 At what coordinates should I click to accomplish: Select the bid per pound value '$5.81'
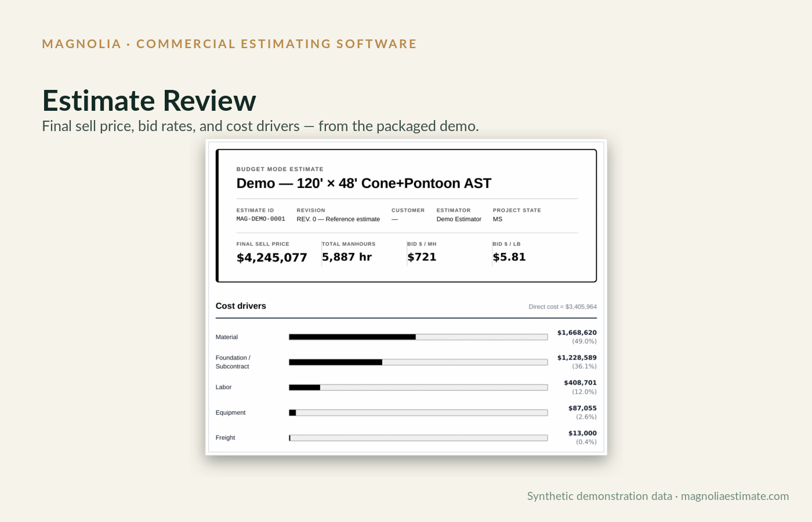(509, 257)
